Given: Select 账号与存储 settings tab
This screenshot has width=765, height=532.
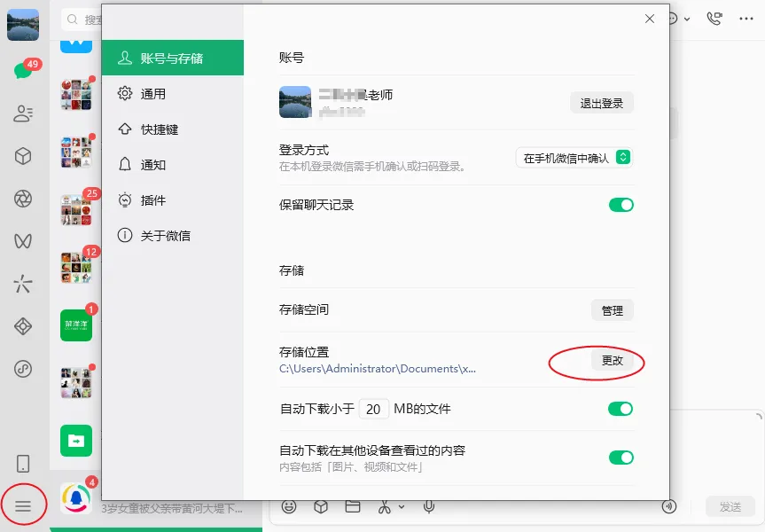Looking at the screenshot, I should pyautogui.click(x=173, y=59).
